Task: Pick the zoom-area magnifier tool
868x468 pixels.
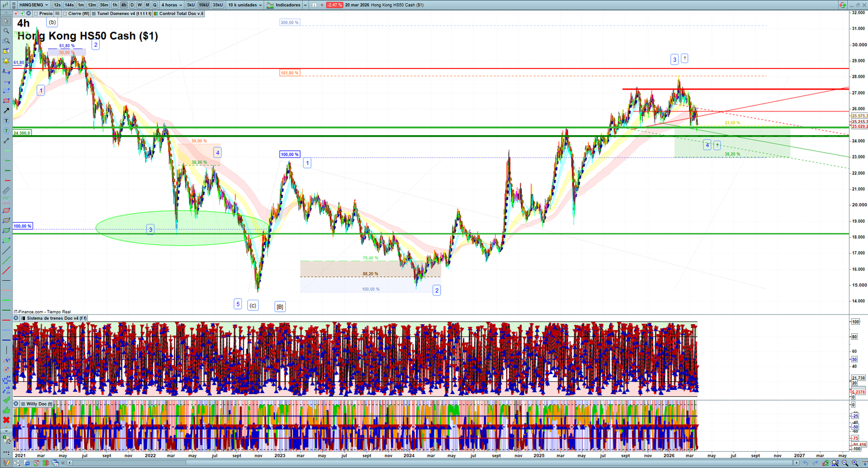Action: (x=6, y=41)
